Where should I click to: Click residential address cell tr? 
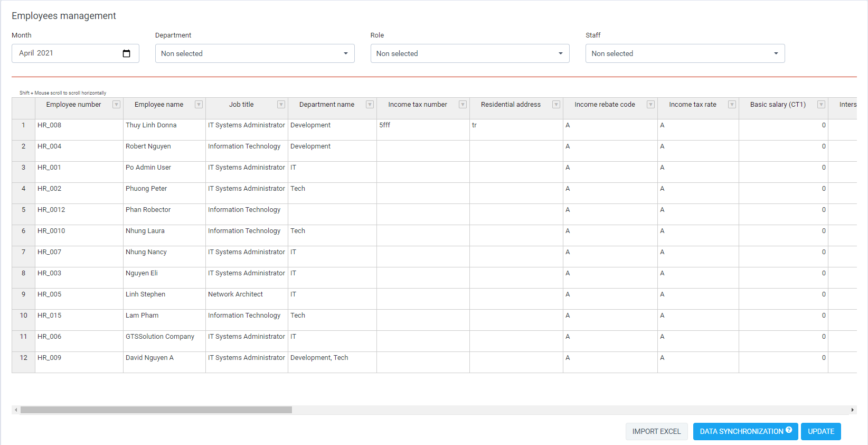click(x=516, y=129)
